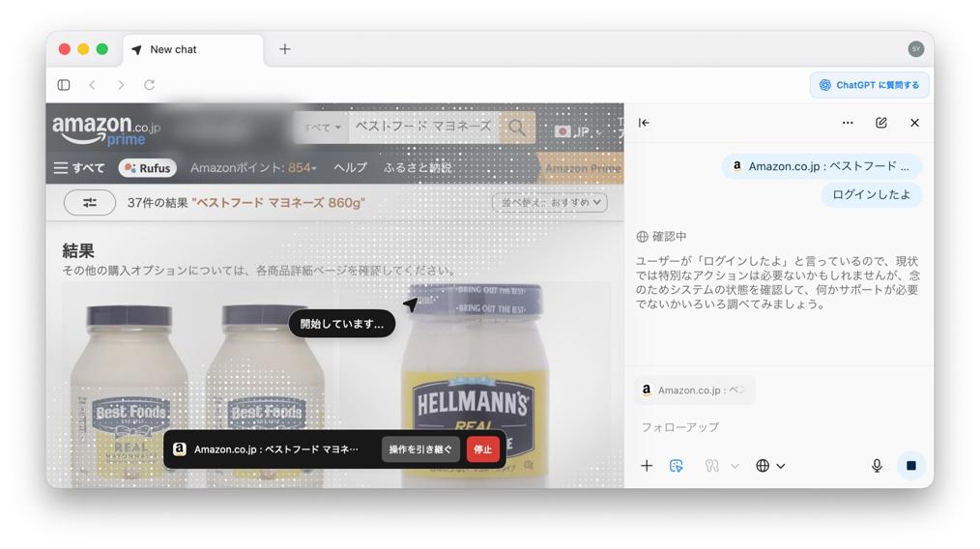
Task: Click the microphone voice input icon
Action: [x=877, y=466]
